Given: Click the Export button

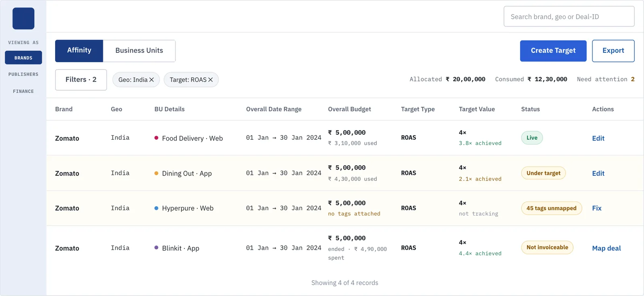Looking at the screenshot, I should pyautogui.click(x=613, y=51).
